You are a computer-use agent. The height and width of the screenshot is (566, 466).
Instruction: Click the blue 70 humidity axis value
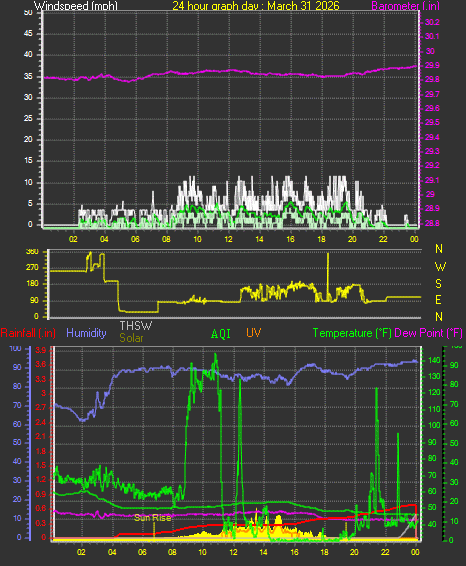click(x=17, y=405)
